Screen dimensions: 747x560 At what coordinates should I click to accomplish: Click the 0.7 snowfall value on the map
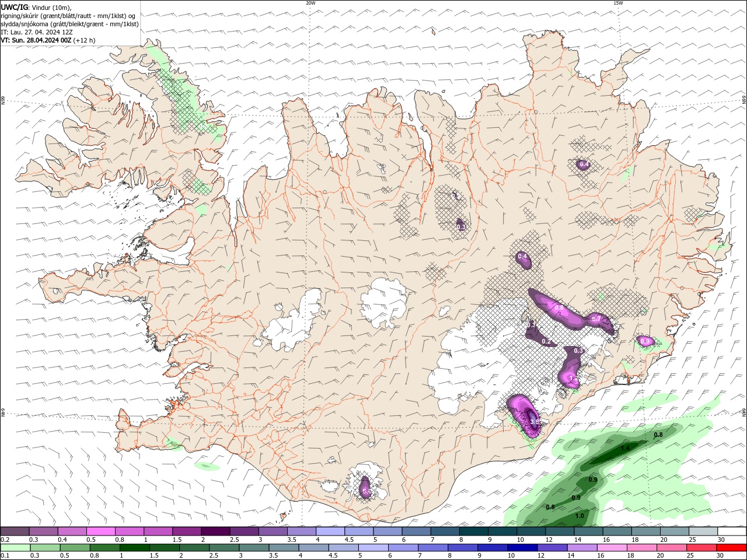596,319
